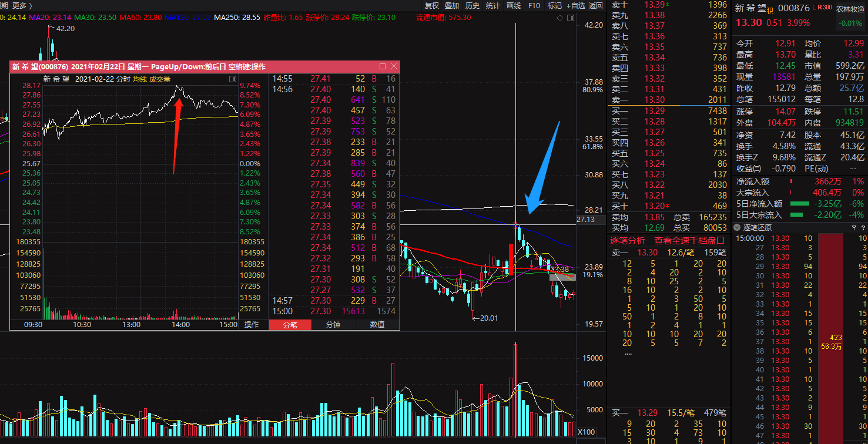Toggle the 均线 label in intraday popup
Screen dimensions: 868x444
140,79
